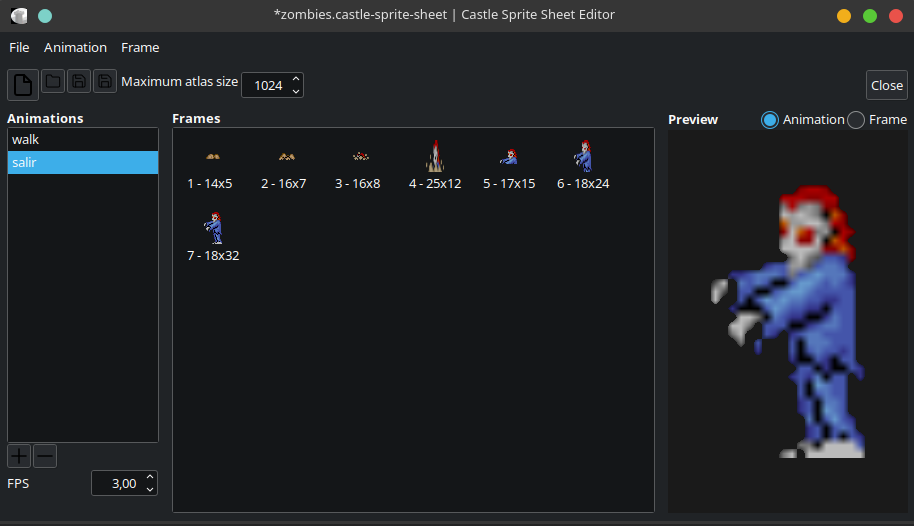The image size is (914, 526).
Task: Open the Animation menu
Action: (75, 47)
